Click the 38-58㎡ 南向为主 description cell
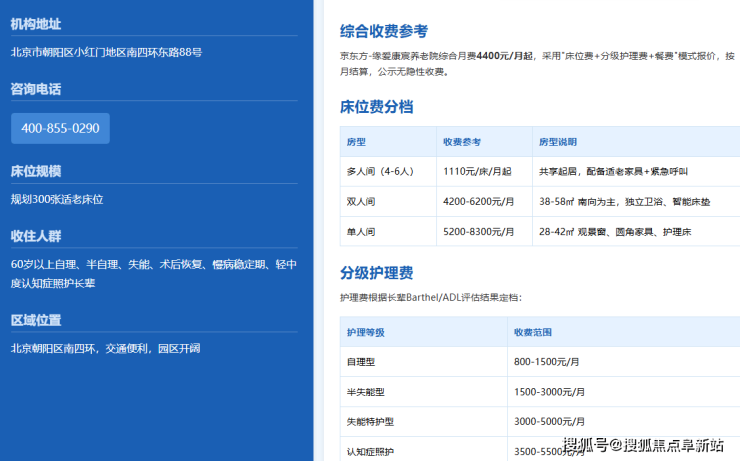740x461 pixels. [x=636, y=202]
